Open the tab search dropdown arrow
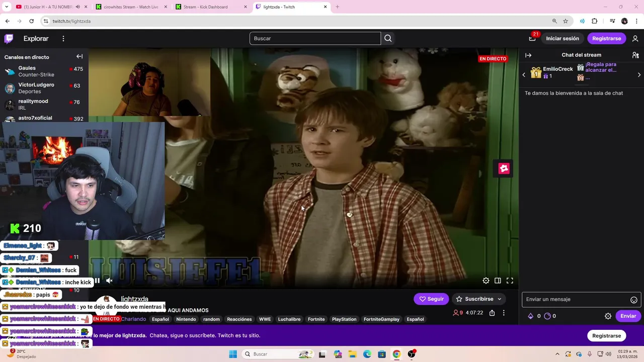Screen dimensions: 644x362 pyautogui.click(x=7, y=7)
